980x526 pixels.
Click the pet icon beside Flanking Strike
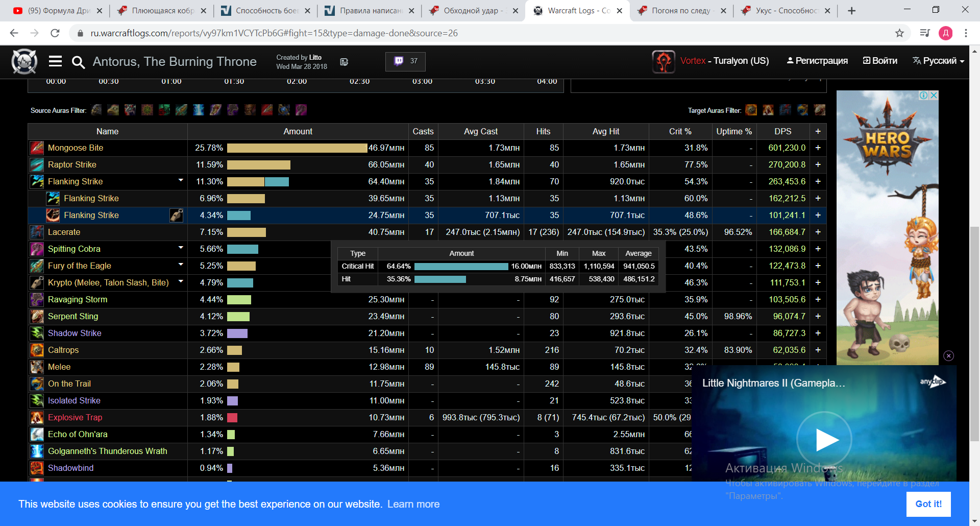[176, 216]
